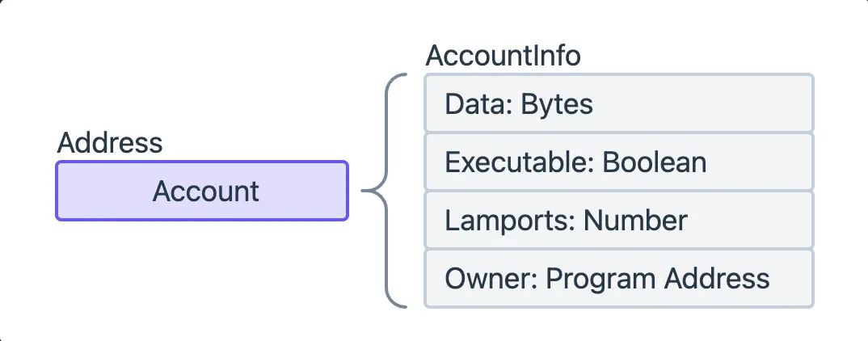Click the word "Bytes" in the first row
This screenshot has width=868, height=341.
[557, 103]
